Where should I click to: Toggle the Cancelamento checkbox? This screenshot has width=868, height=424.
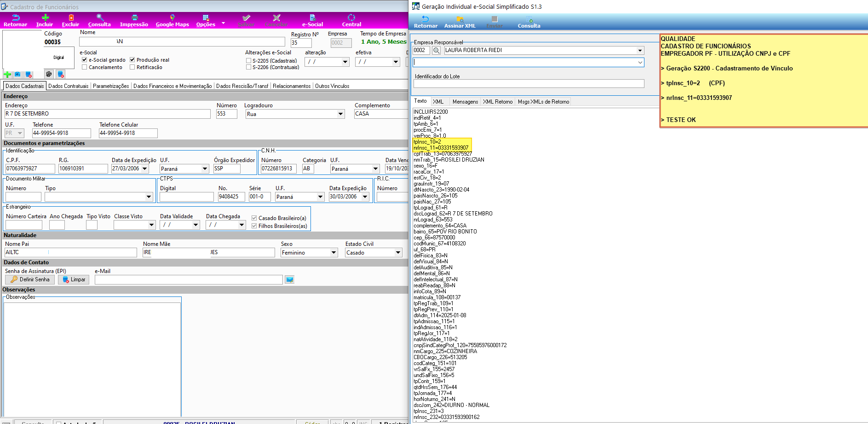point(85,67)
